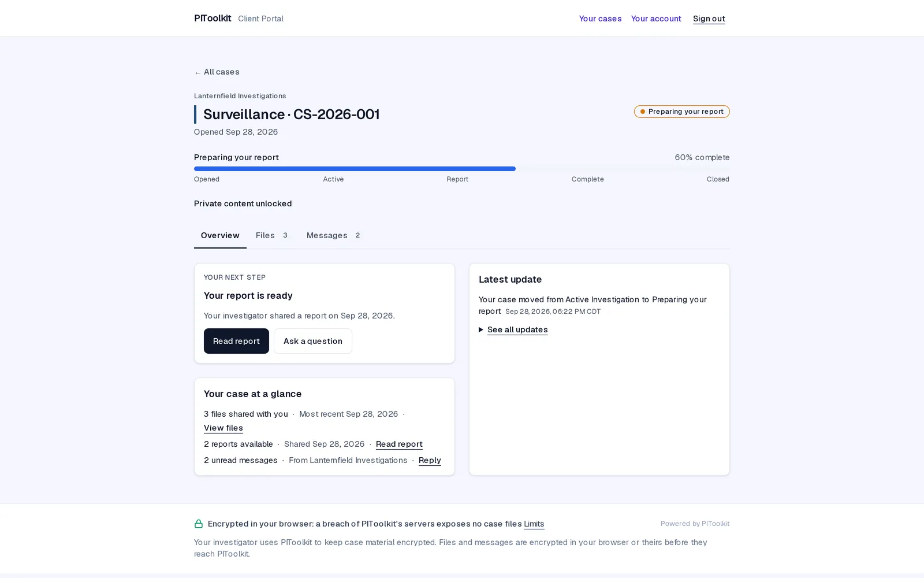Click the Sep 28, 2026, 06:22 PM CDT timestamp
The height and width of the screenshot is (578, 924).
pos(553,312)
